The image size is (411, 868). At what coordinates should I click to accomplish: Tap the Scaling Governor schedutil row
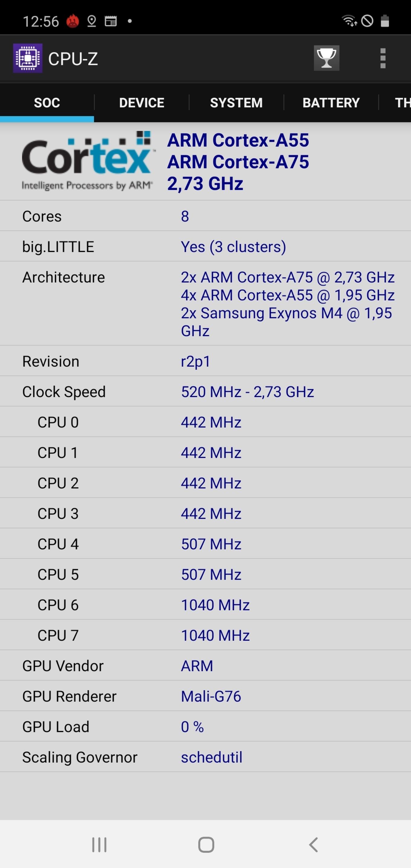[x=205, y=757]
